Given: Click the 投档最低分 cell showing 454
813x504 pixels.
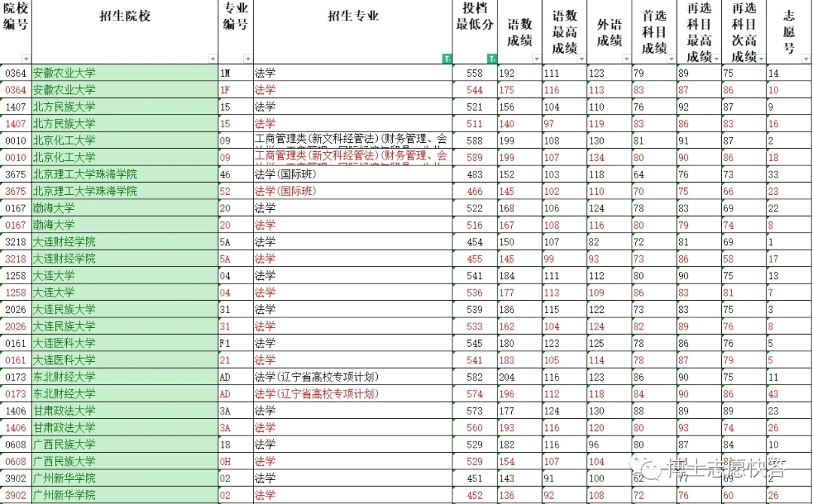Looking at the screenshot, I should click(475, 242).
